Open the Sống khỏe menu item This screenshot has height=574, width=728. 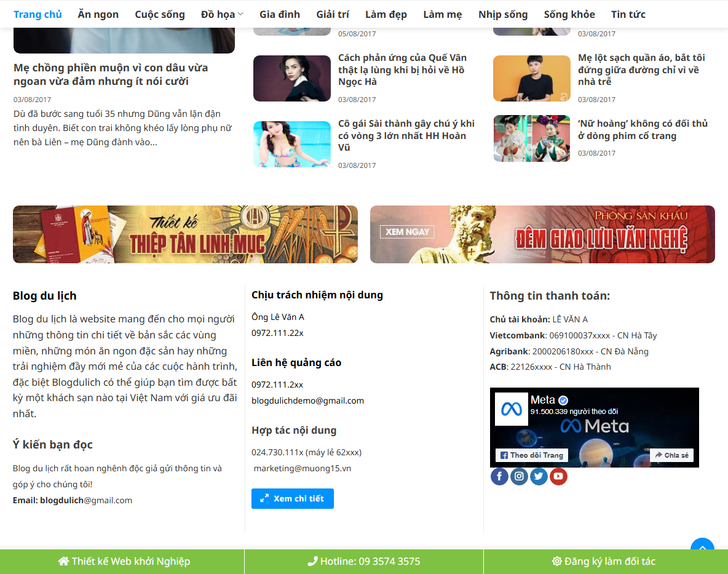569,14
